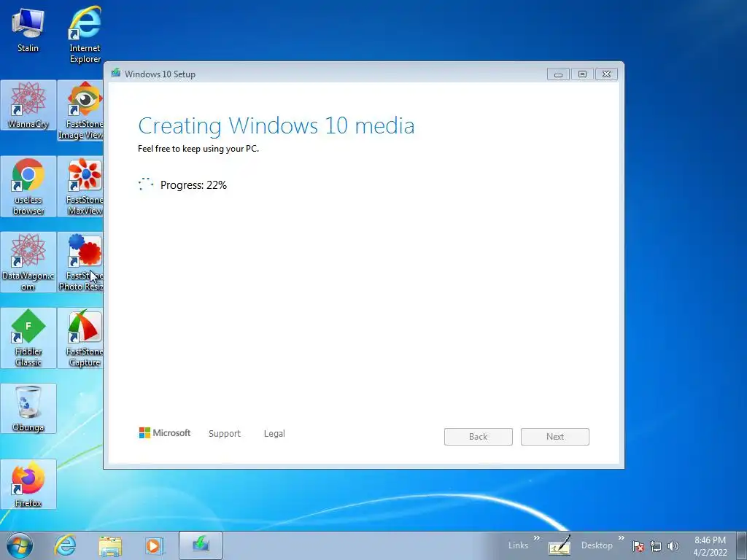Open Windows Media Player from taskbar
Viewport: 747px width, 560px height.
click(x=155, y=545)
